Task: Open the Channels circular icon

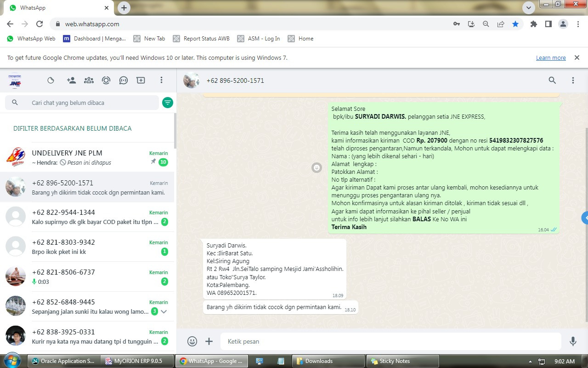Action: click(106, 80)
